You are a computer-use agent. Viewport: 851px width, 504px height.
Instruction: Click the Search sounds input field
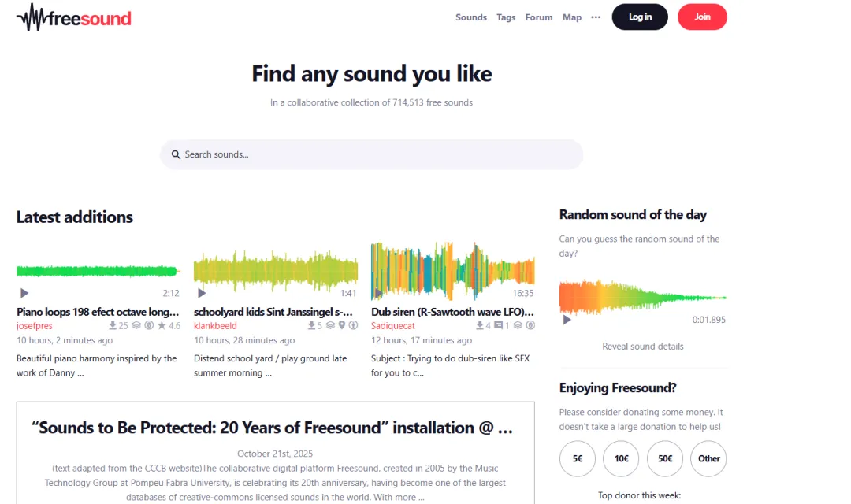tap(372, 154)
